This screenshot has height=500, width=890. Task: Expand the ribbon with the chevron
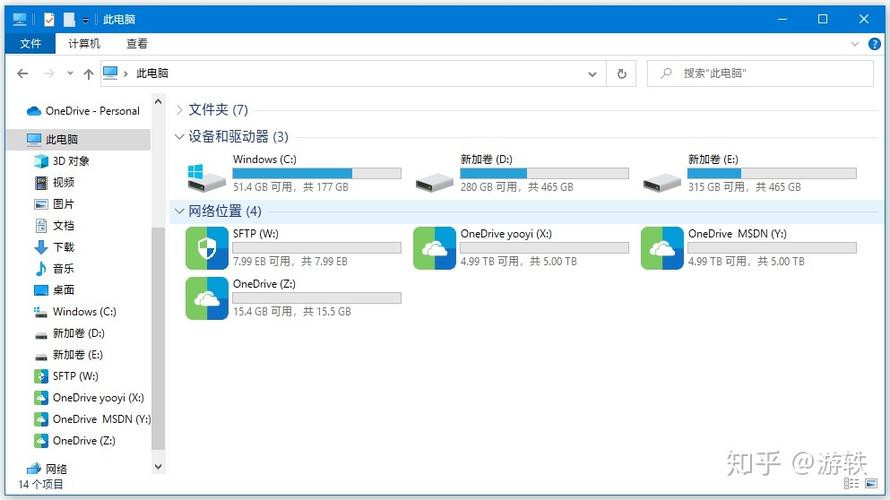855,44
